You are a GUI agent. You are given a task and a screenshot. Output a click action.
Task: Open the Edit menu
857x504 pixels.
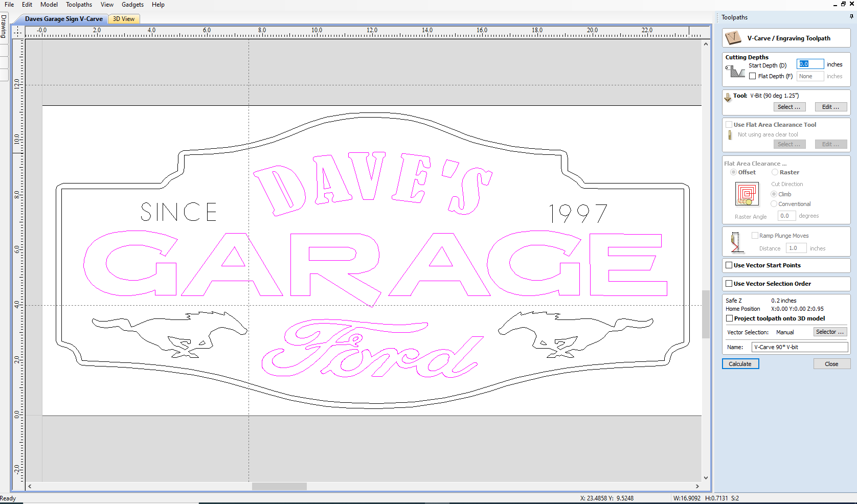coord(27,5)
